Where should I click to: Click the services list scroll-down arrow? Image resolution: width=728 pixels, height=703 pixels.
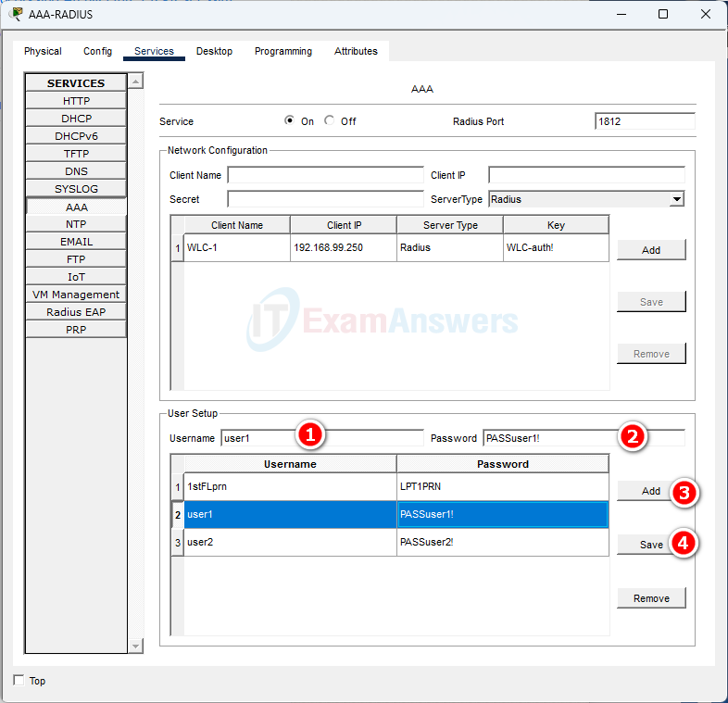pyautogui.click(x=135, y=646)
